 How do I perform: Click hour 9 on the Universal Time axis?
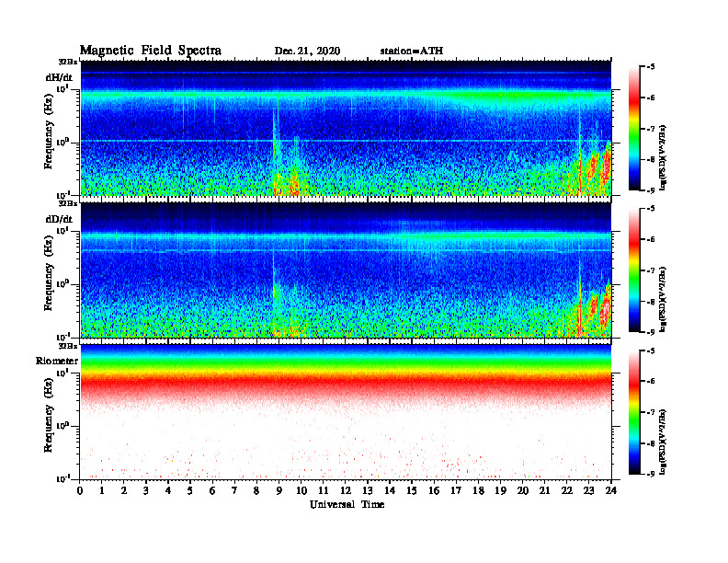(x=279, y=490)
